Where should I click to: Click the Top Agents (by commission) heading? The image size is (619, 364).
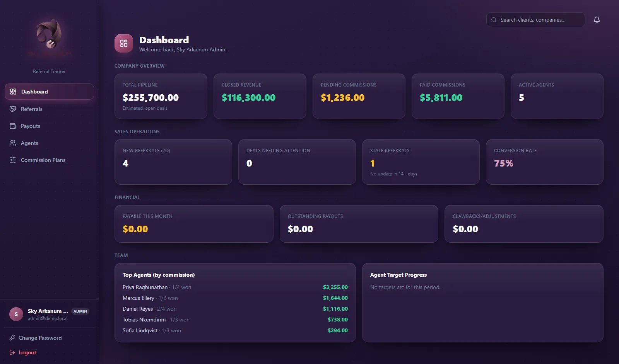click(x=159, y=275)
